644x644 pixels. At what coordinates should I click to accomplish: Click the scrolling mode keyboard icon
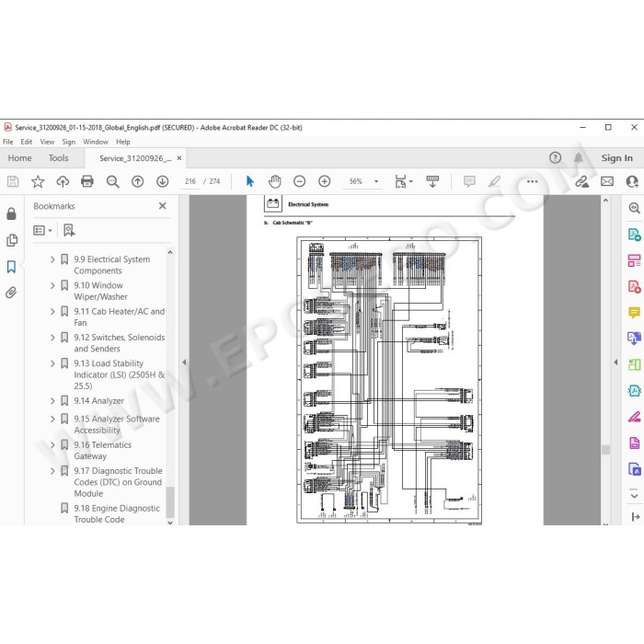[x=432, y=181]
